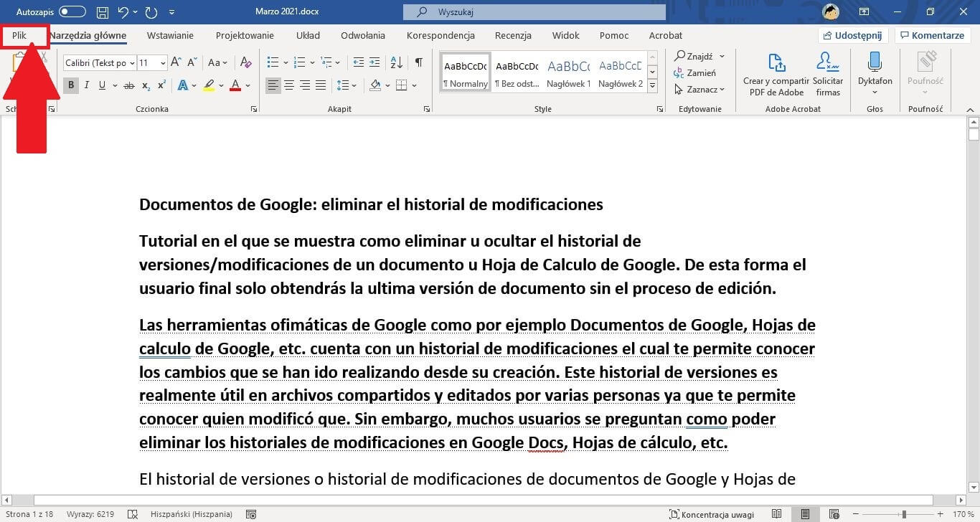Select Align Right paragraph button
980x522 pixels.
click(305, 85)
